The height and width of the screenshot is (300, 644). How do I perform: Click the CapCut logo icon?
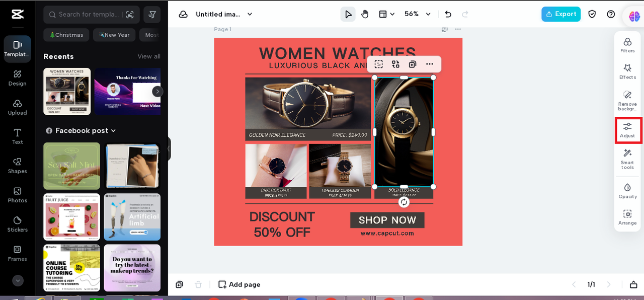coord(18,14)
